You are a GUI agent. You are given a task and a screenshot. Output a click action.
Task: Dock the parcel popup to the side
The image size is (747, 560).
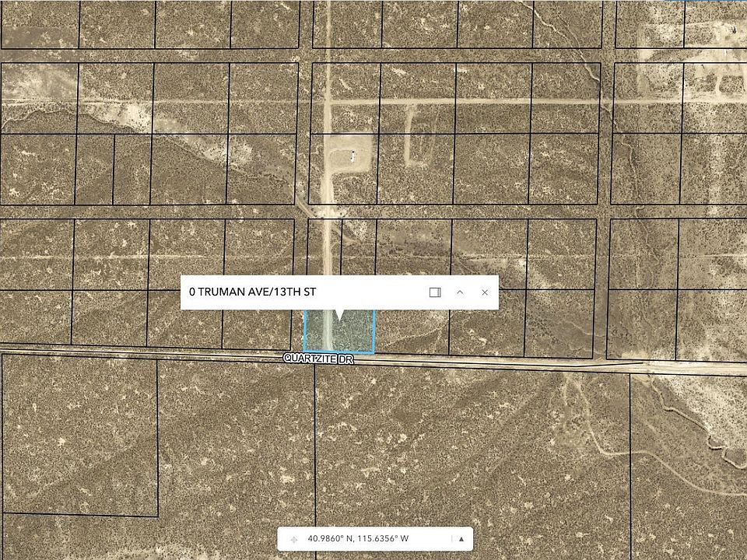point(434,292)
